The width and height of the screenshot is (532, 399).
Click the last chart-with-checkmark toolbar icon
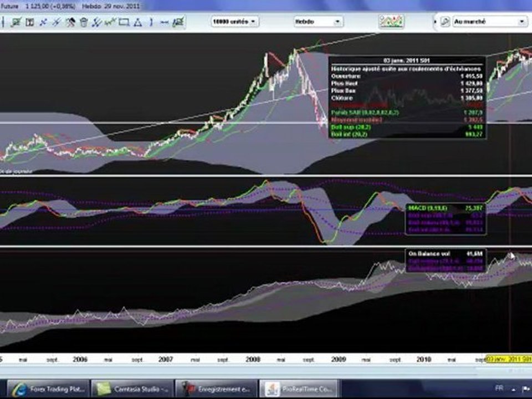[178, 22]
